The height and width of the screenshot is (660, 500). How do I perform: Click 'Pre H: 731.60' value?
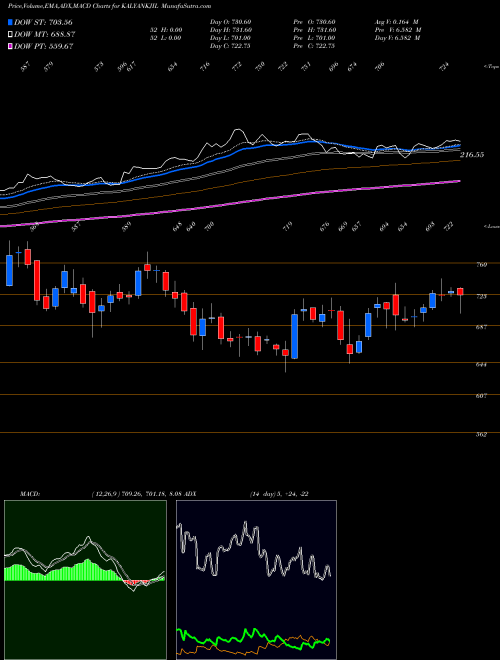pos(314,30)
